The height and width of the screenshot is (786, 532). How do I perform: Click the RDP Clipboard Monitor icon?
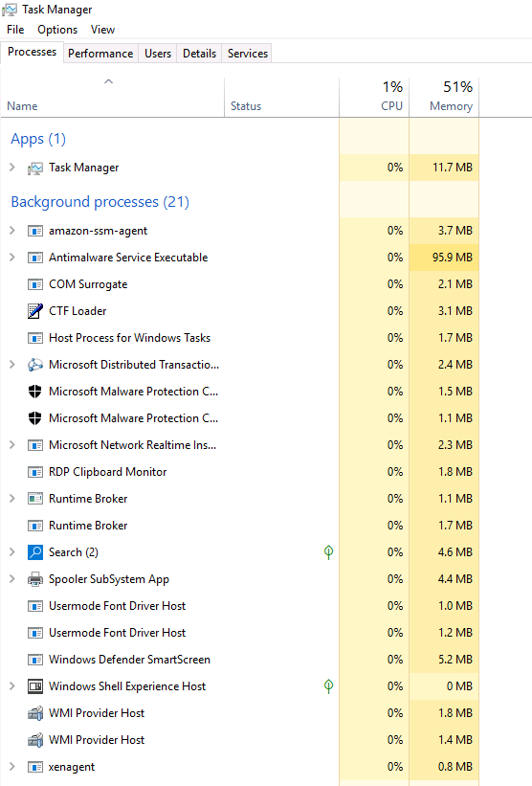point(35,472)
